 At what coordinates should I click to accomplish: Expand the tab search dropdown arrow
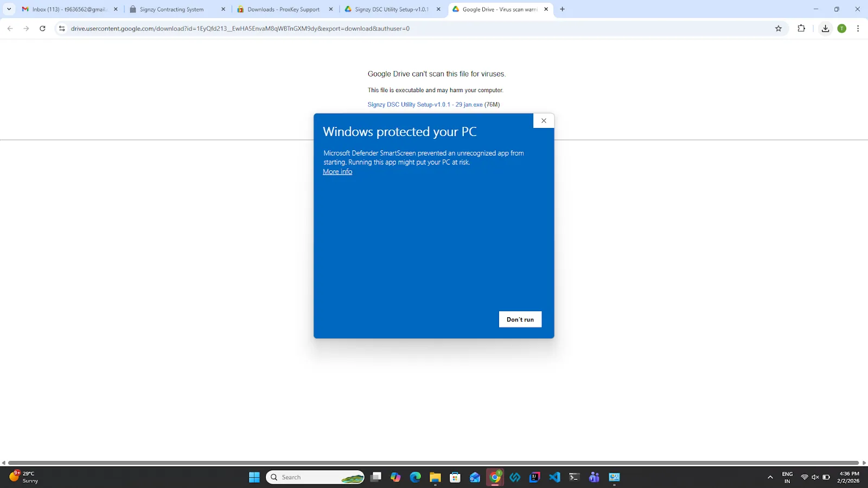[x=9, y=9]
